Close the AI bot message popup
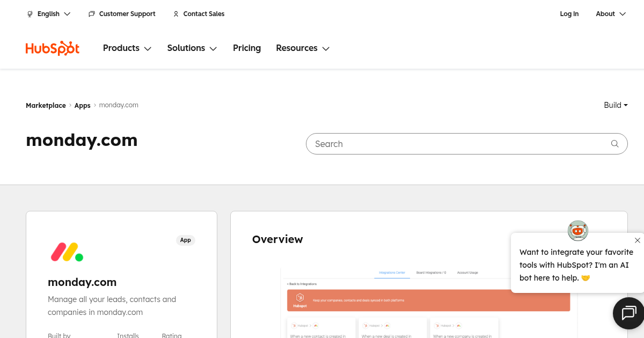The height and width of the screenshot is (338, 644). 637,240
